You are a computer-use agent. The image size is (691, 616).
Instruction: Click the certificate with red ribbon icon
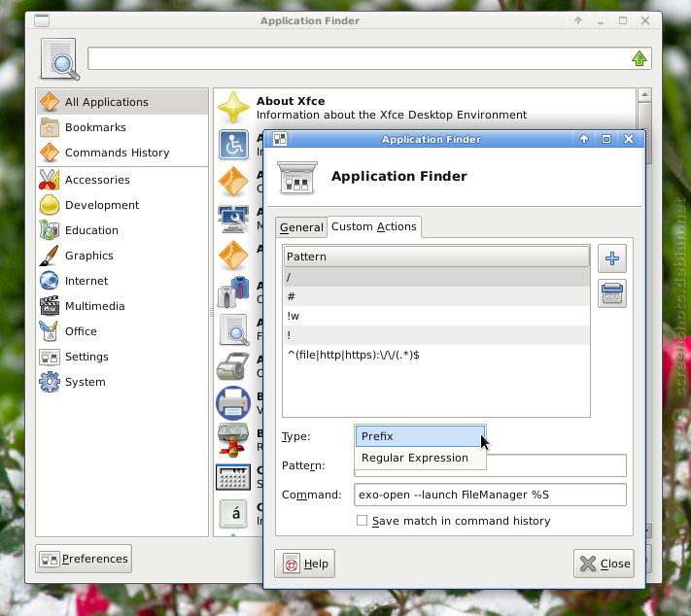[x=233, y=439]
